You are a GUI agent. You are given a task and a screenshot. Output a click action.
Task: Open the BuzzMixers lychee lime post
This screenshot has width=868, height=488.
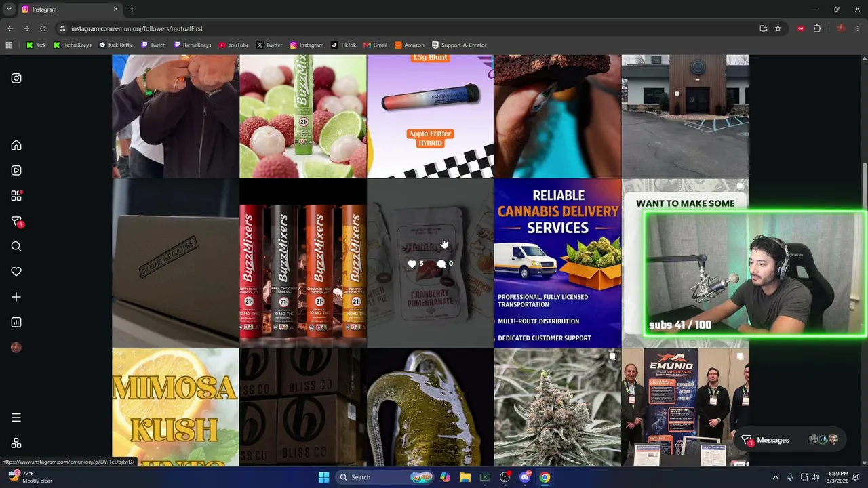point(303,116)
